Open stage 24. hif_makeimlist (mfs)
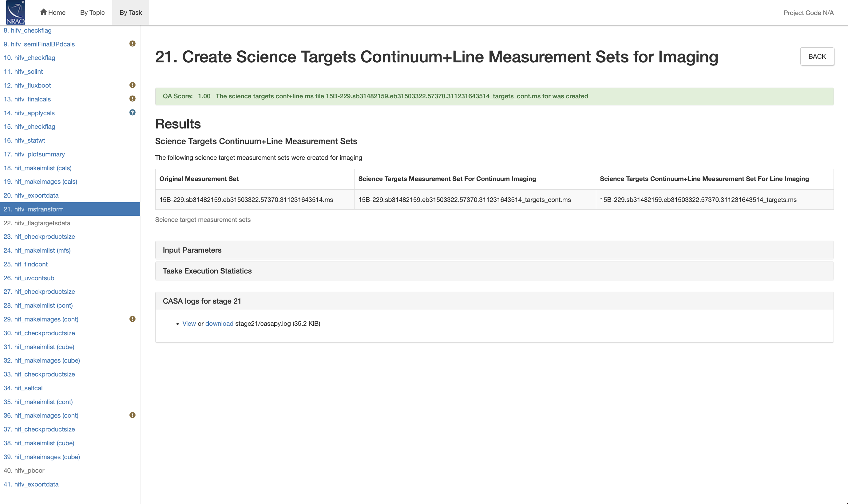Viewport: 848px width, 504px height. pyautogui.click(x=37, y=250)
